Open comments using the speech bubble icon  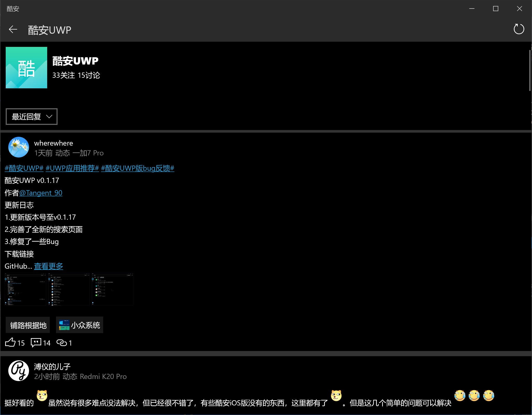36,342
